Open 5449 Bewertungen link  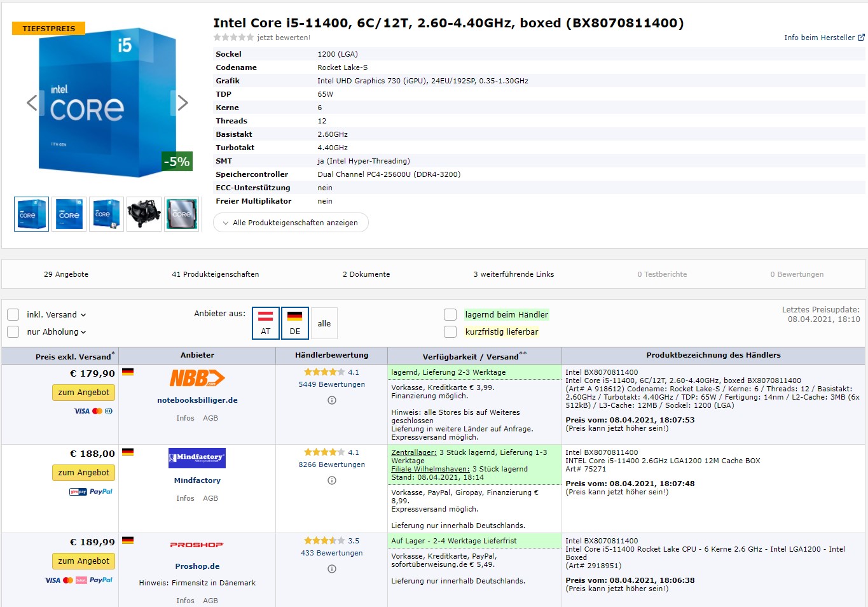(x=332, y=384)
